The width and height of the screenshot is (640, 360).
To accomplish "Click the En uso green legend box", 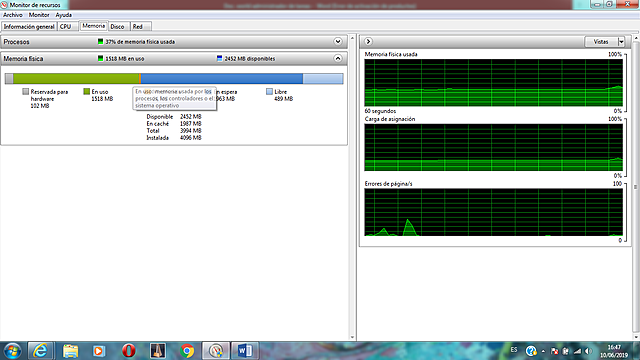I will coord(87,91).
